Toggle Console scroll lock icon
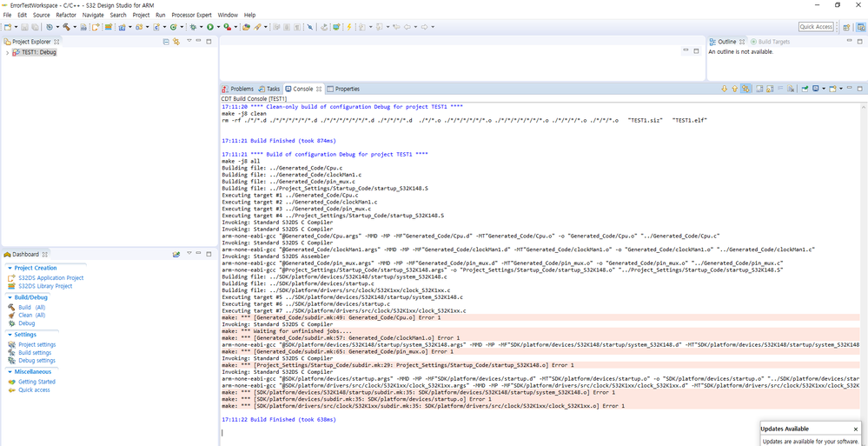This screenshot has width=868, height=446. click(770, 88)
